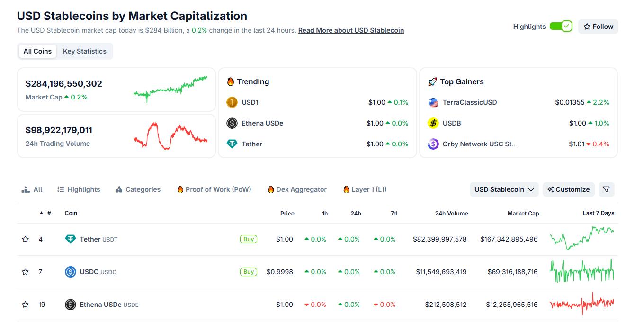The image size is (644, 323).
Task: Click the USDC coin icon
Action: click(70, 272)
